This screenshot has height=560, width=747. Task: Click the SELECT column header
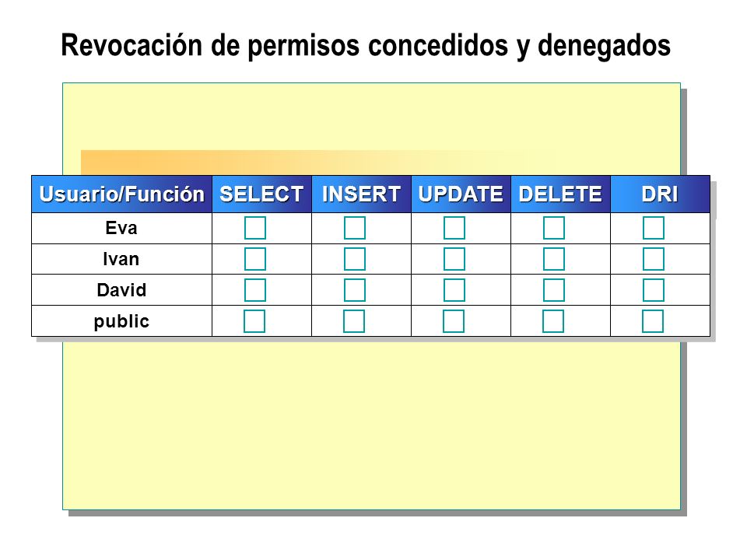pyautogui.click(x=261, y=194)
